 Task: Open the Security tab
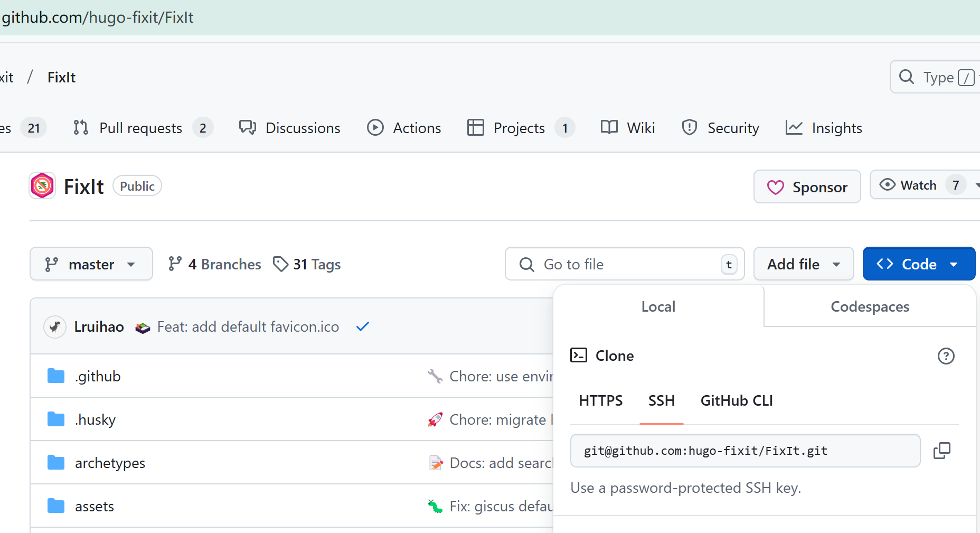pyautogui.click(x=720, y=128)
